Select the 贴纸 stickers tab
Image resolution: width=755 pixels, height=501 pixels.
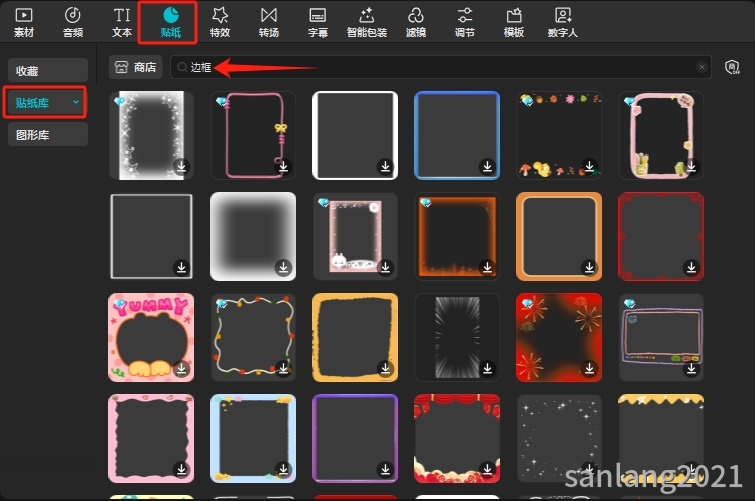(x=171, y=22)
